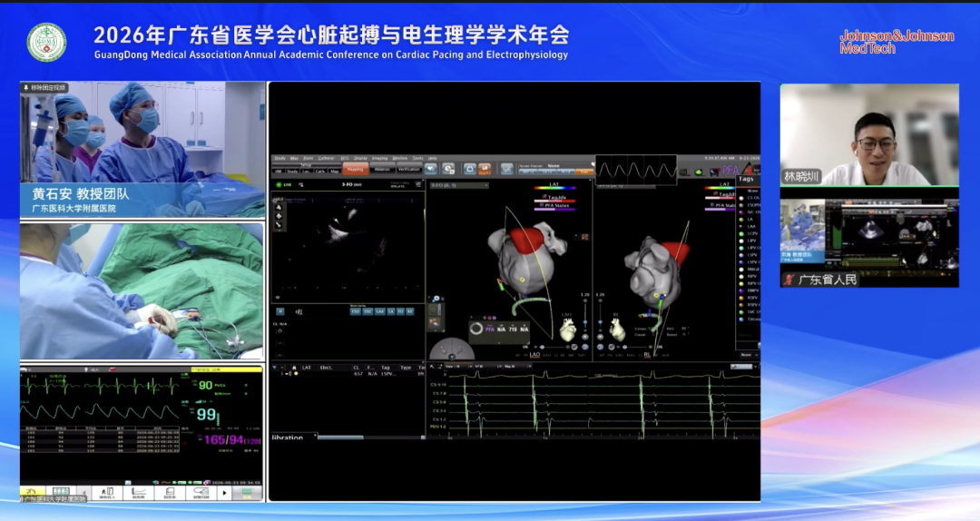980x521 pixels.
Task: Open the None dropdown below the Tags panel
Action: pyautogui.click(x=748, y=355)
